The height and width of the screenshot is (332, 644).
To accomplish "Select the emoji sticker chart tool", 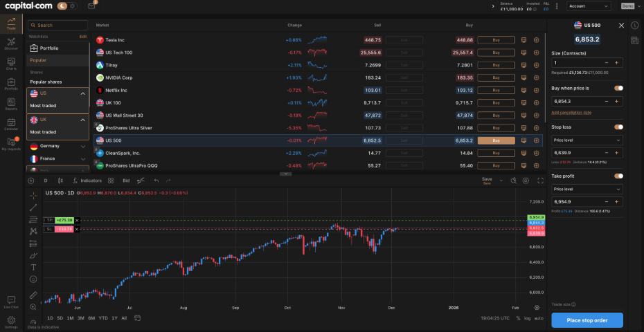I will coord(34,279).
